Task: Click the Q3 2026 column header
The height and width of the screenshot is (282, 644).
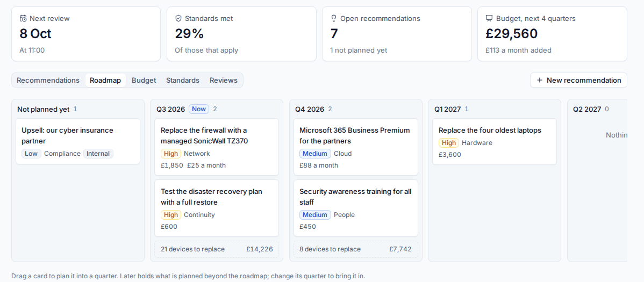Action: (171, 109)
